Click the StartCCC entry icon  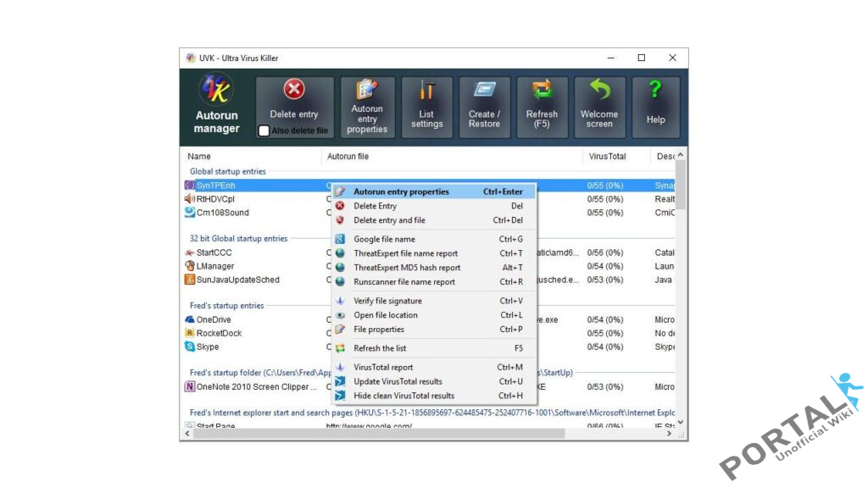point(189,252)
